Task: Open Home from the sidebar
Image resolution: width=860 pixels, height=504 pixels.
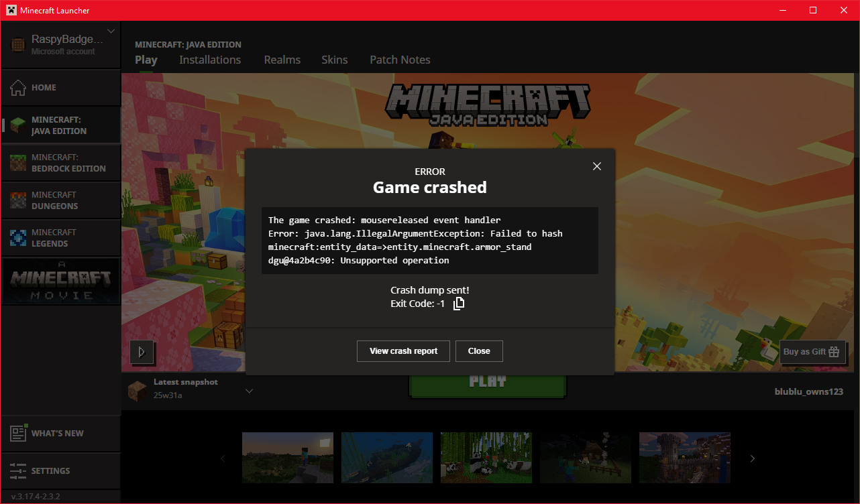Action: click(x=60, y=88)
